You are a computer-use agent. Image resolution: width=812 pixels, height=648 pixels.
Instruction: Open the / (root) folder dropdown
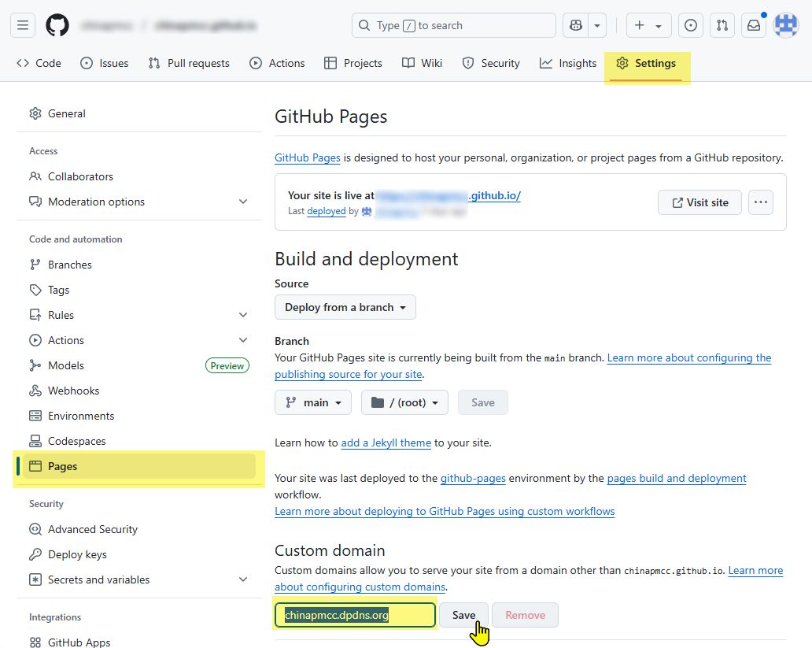[404, 402]
